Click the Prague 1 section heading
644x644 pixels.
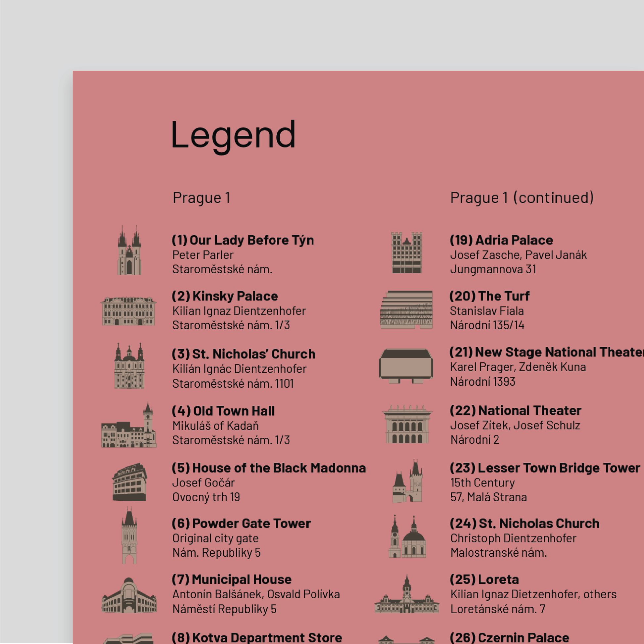[201, 198]
